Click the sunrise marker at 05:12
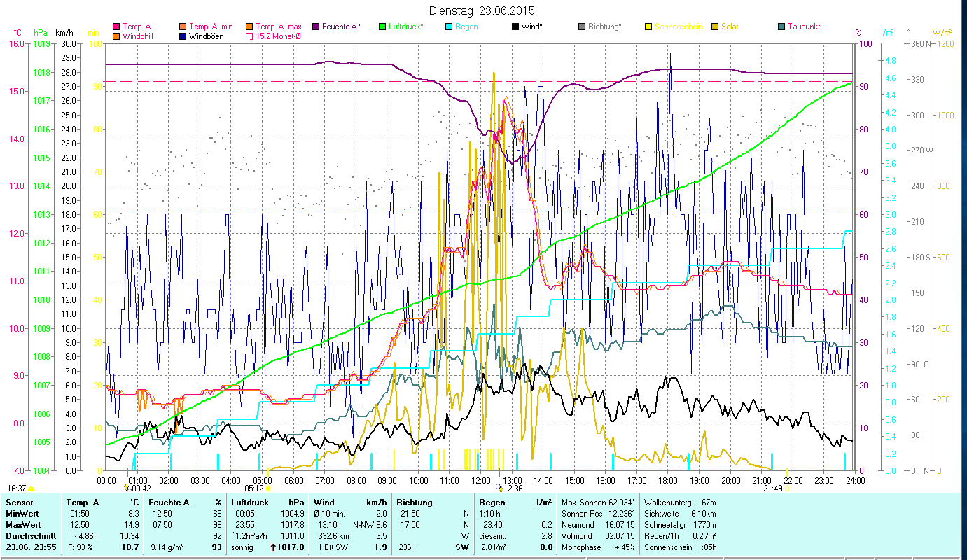Screen dimensions: 967x560 (268, 488)
